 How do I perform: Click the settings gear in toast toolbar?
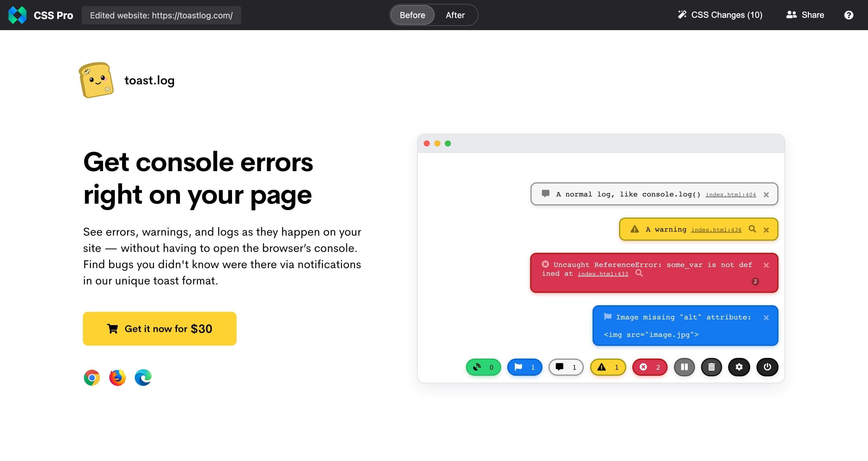(739, 367)
